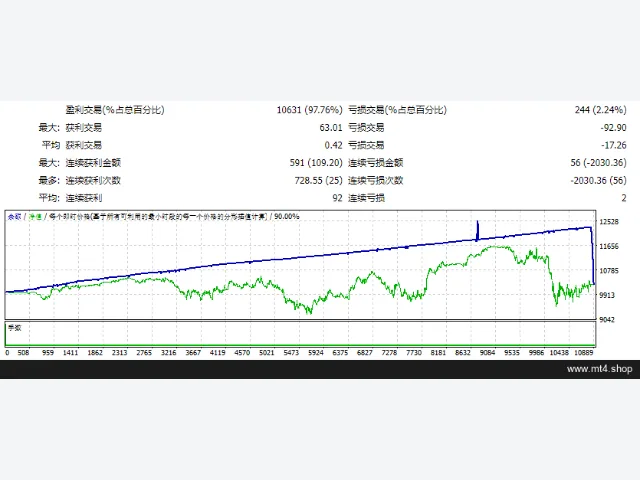640x480 pixels.
Task: Click the value 56 (-2030.36)
Action: [x=598, y=163]
